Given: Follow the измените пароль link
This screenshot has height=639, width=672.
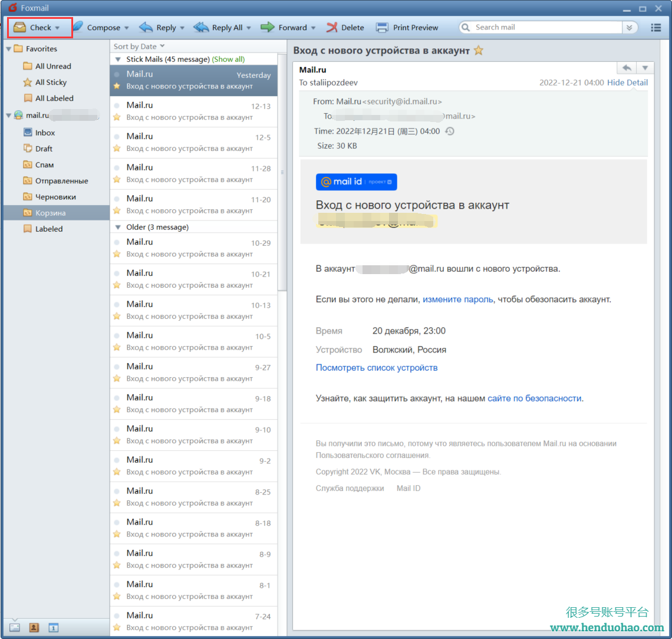Looking at the screenshot, I should tap(457, 299).
